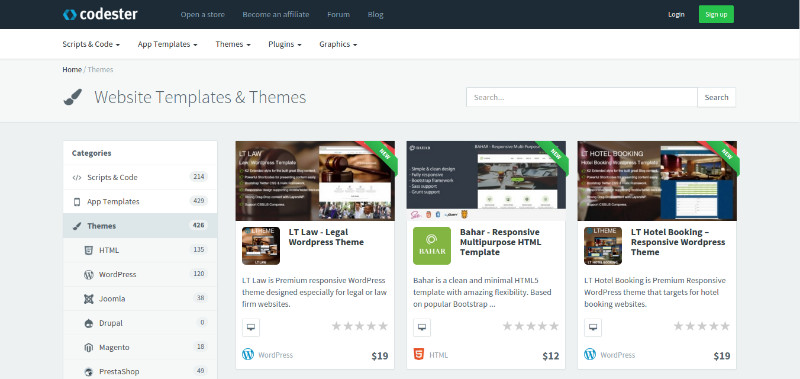Go to Open a store page

click(203, 14)
